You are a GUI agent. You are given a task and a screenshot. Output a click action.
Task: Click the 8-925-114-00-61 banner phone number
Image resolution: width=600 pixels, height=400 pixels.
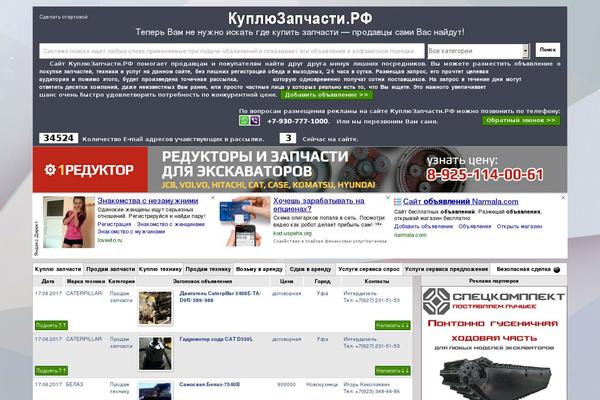click(x=485, y=175)
